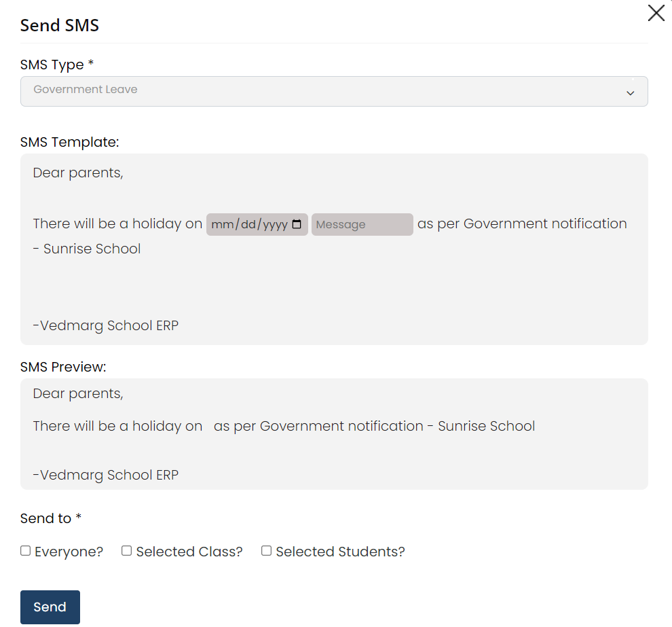
Task: Click inside the Message placeholder field
Action: pos(362,224)
